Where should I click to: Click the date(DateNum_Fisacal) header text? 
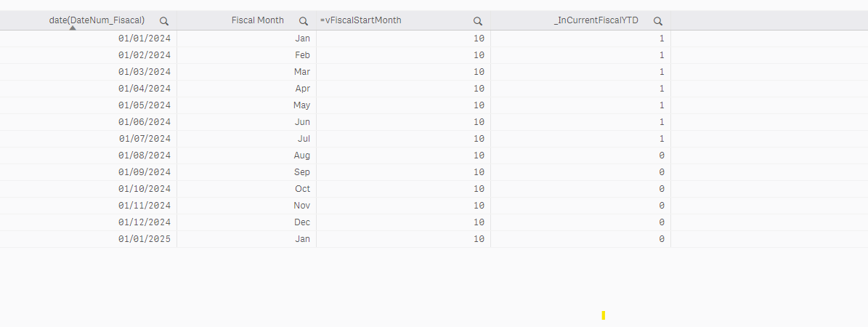[97, 20]
